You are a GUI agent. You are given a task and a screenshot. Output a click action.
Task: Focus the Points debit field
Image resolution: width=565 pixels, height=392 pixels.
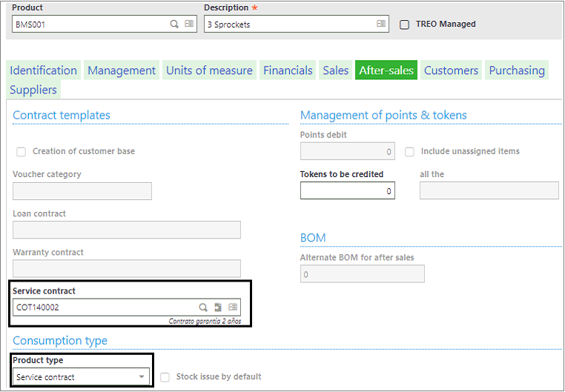click(347, 151)
